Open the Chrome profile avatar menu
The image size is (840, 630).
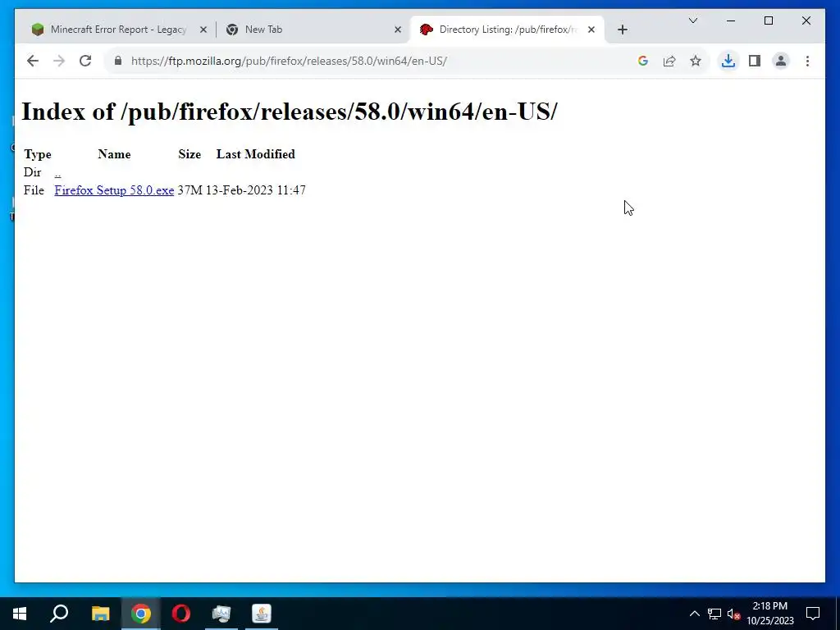pos(781,61)
